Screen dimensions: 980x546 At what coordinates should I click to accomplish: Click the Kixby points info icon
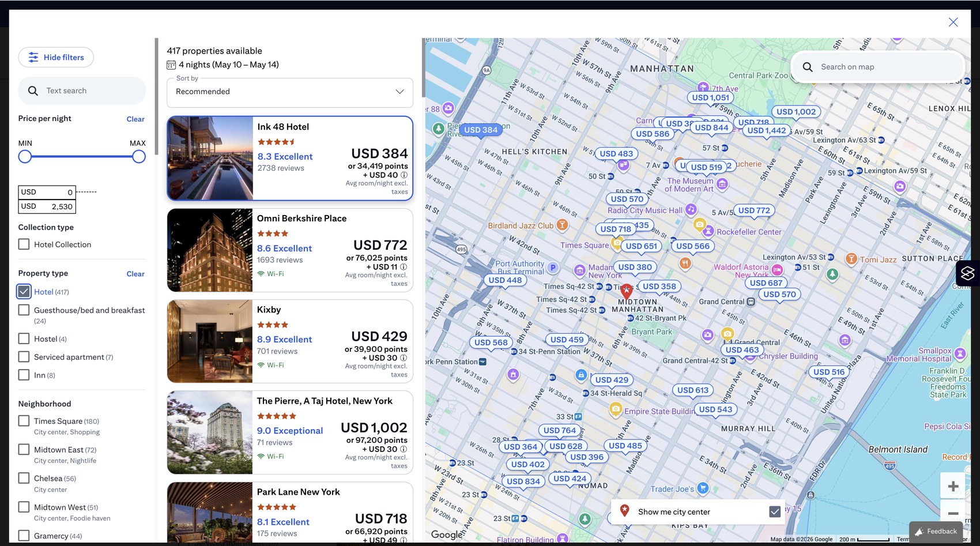click(404, 357)
